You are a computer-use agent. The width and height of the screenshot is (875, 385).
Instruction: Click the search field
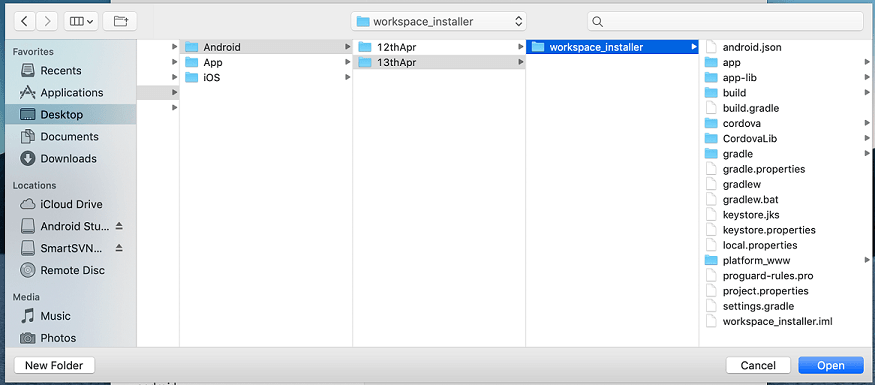[x=725, y=21]
